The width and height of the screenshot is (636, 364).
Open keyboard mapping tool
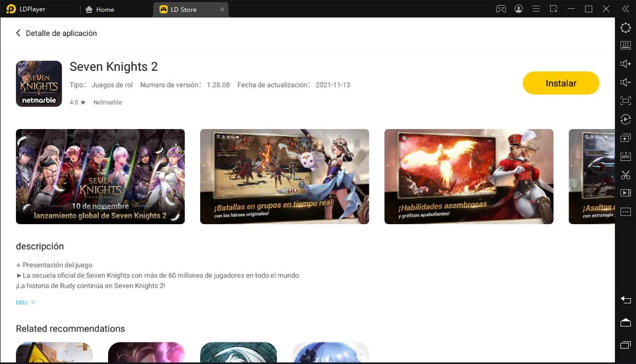click(626, 45)
